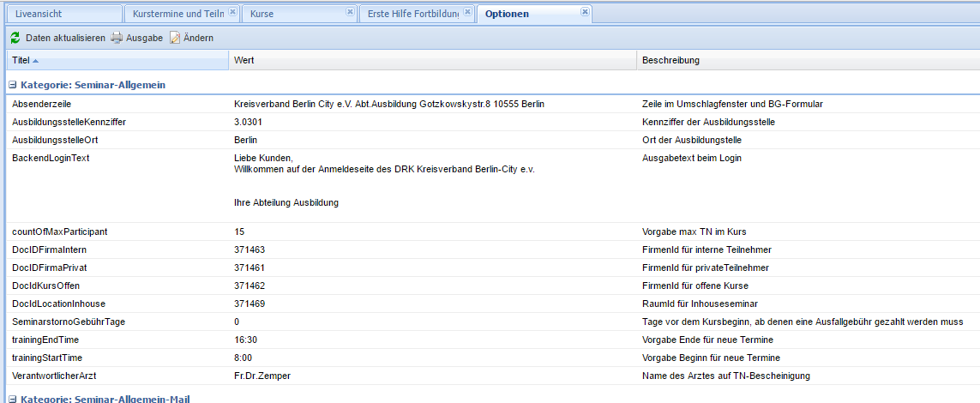The height and width of the screenshot is (403, 980).
Task: Close the Kurse tab
Action: (349, 12)
